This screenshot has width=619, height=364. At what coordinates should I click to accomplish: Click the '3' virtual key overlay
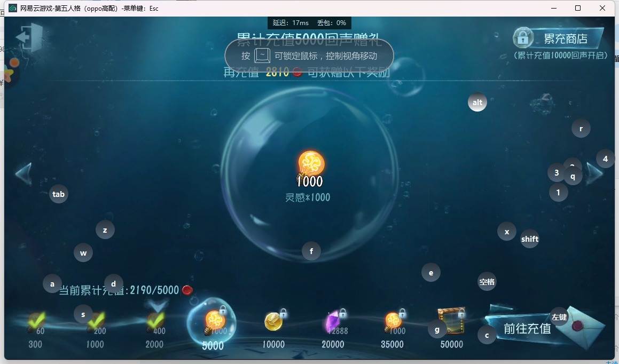557,172
